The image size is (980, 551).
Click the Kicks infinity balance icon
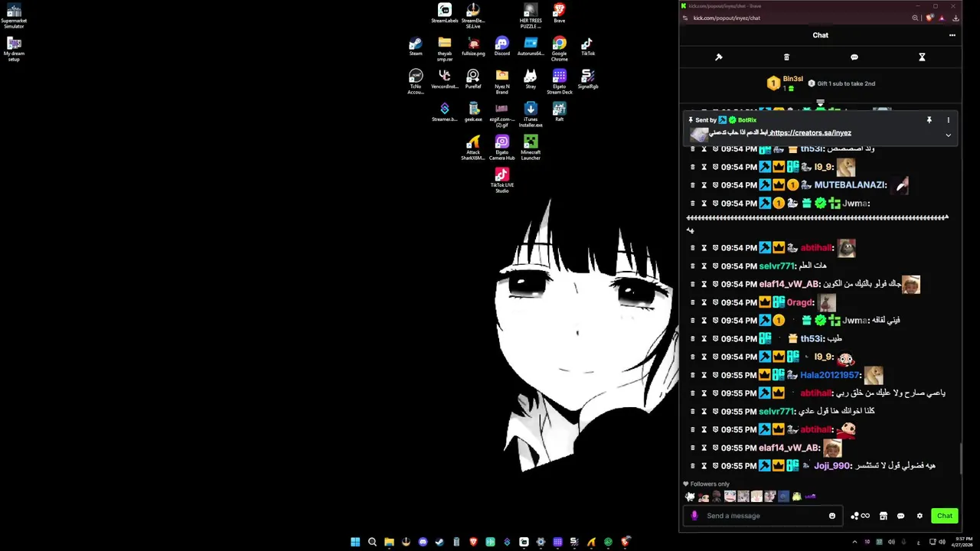click(x=860, y=516)
